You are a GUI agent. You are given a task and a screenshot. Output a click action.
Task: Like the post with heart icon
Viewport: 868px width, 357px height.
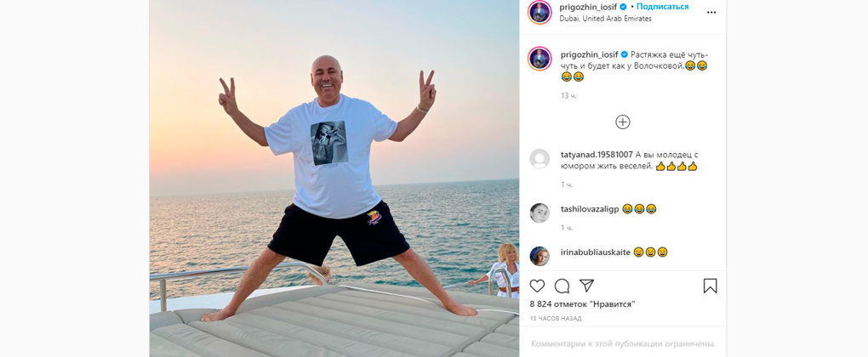click(537, 286)
